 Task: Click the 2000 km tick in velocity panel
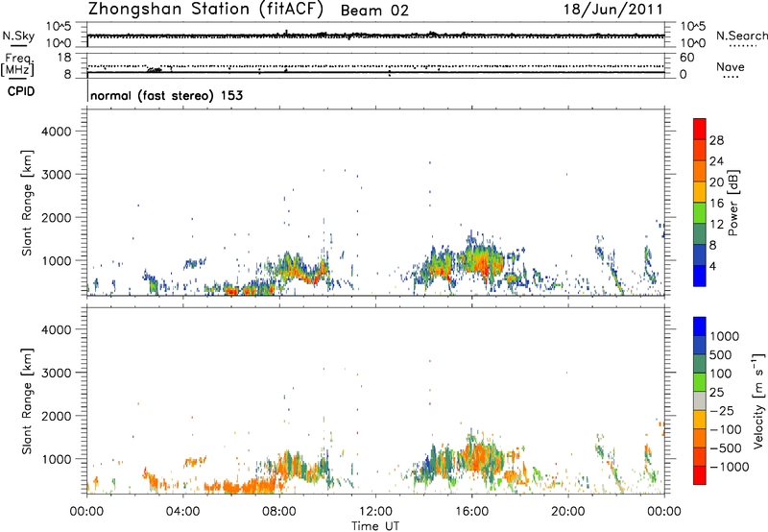(x=57, y=416)
